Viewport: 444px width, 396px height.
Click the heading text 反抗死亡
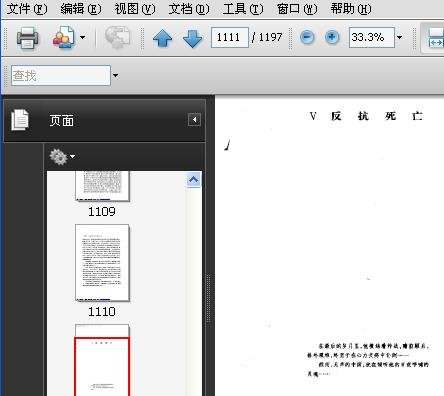tap(377, 116)
